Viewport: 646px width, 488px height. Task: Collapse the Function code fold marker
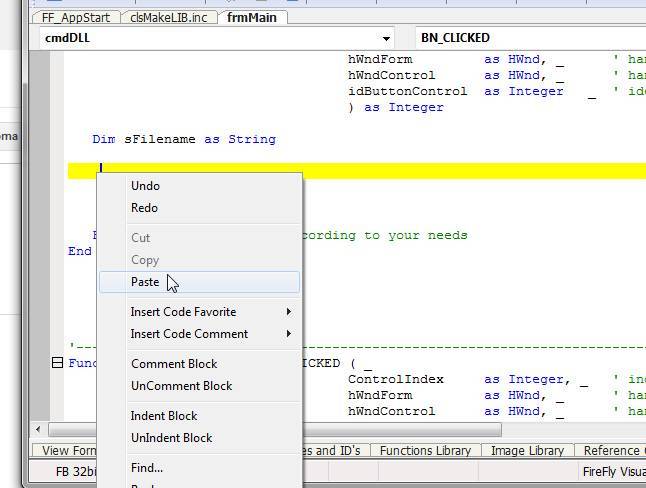(57, 363)
